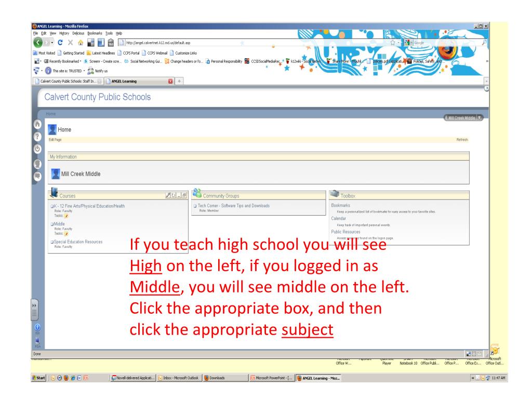Open the history dropdown arrow beside Forward button

52,43
